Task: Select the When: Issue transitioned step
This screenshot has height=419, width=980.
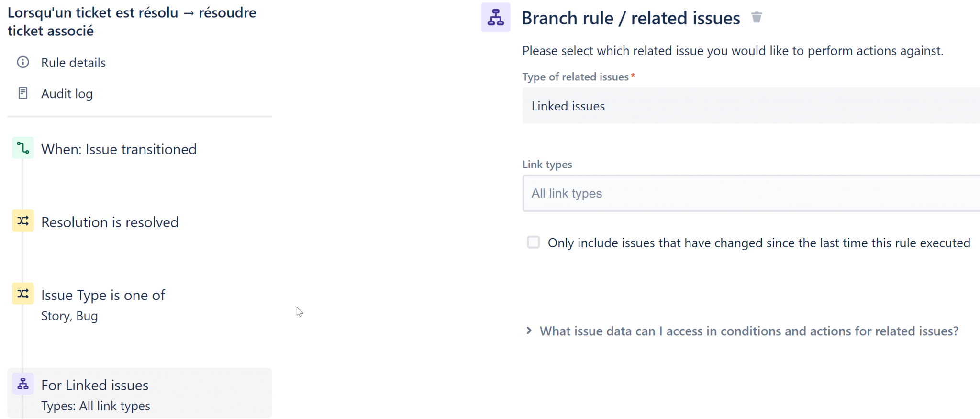Action: coord(119,149)
